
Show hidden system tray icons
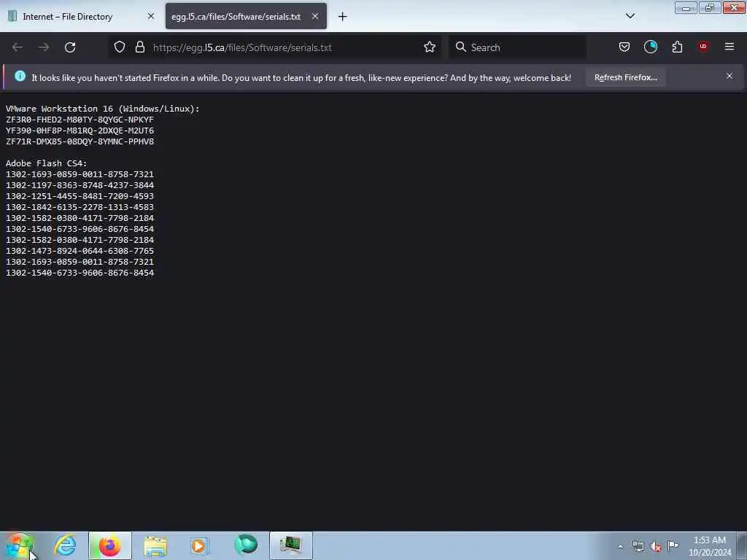[620, 547]
